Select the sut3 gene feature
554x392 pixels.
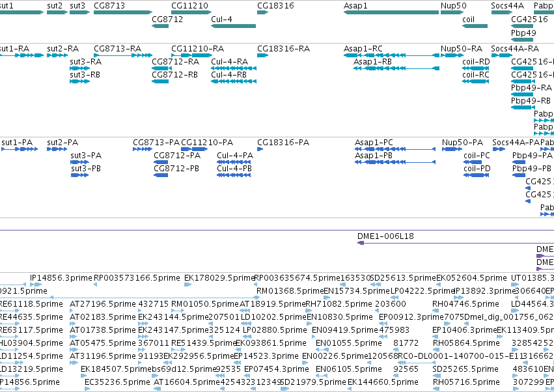pyautogui.click(x=79, y=12)
